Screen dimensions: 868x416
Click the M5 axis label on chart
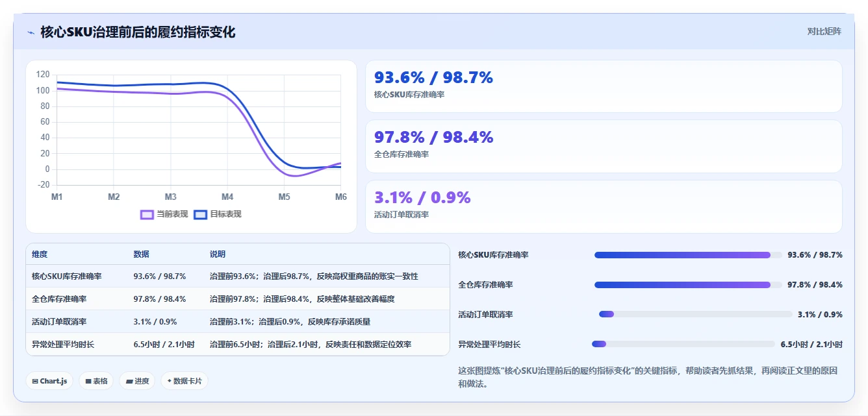(284, 197)
